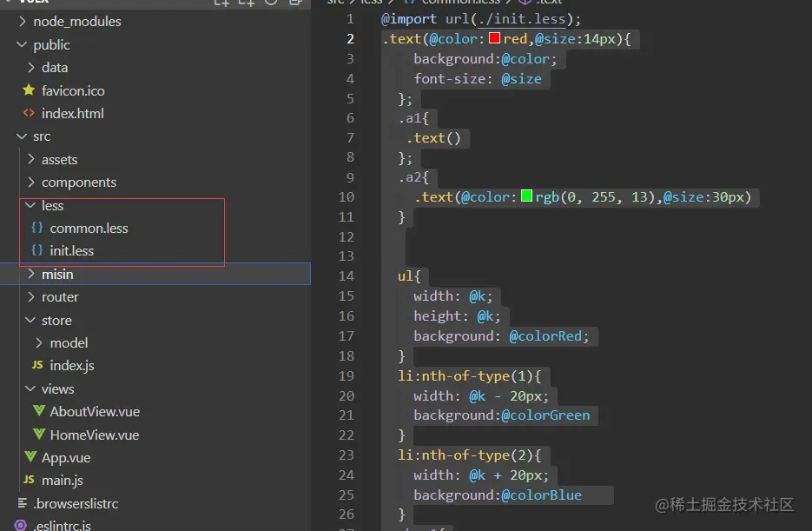Click the braces icon beside common.less

coord(37,228)
